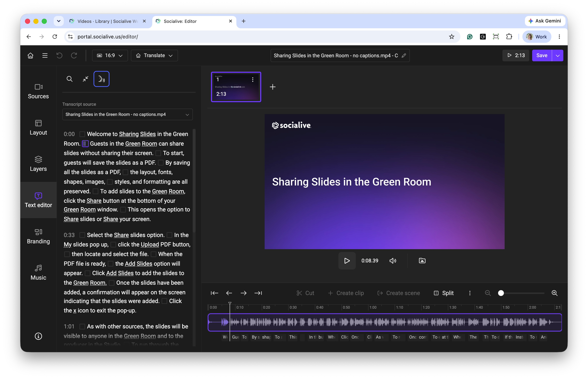The width and height of the screenshot is (588, 379).
Task: Open the Translate dropdown
Action: click(x=154, y=56)
